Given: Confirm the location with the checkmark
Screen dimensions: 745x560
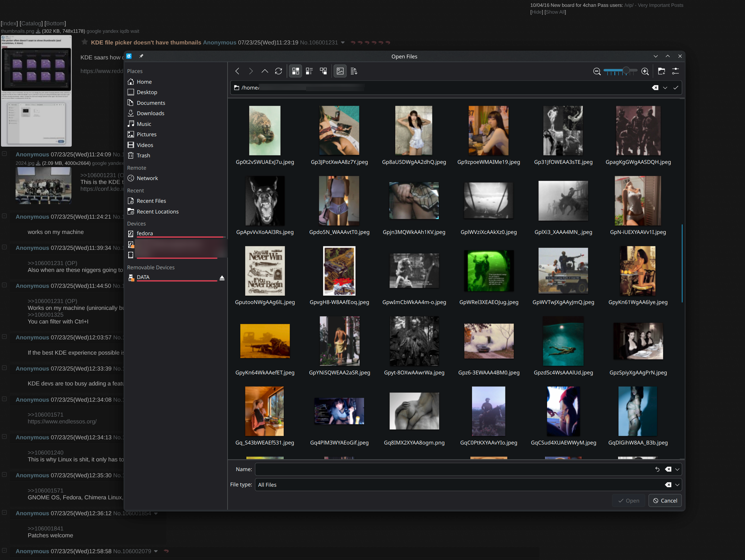Looking at the screenshot, I should coord(676,88).
